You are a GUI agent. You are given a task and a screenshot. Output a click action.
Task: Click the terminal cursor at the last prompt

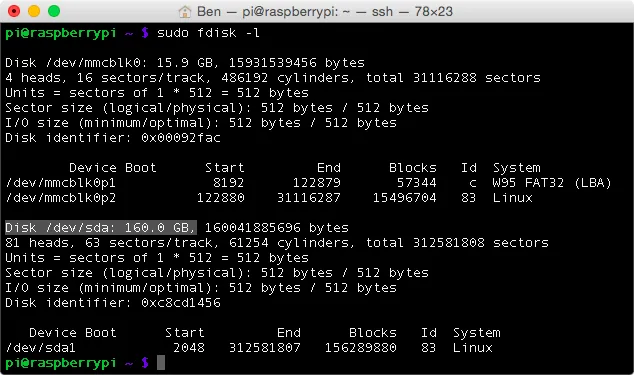[x=161, y=362]
